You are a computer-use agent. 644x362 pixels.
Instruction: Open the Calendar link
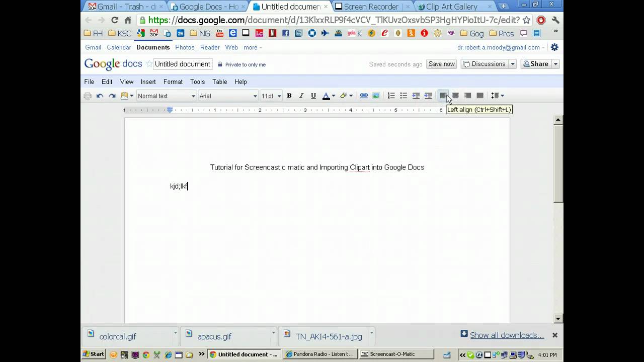click(119, 47)
